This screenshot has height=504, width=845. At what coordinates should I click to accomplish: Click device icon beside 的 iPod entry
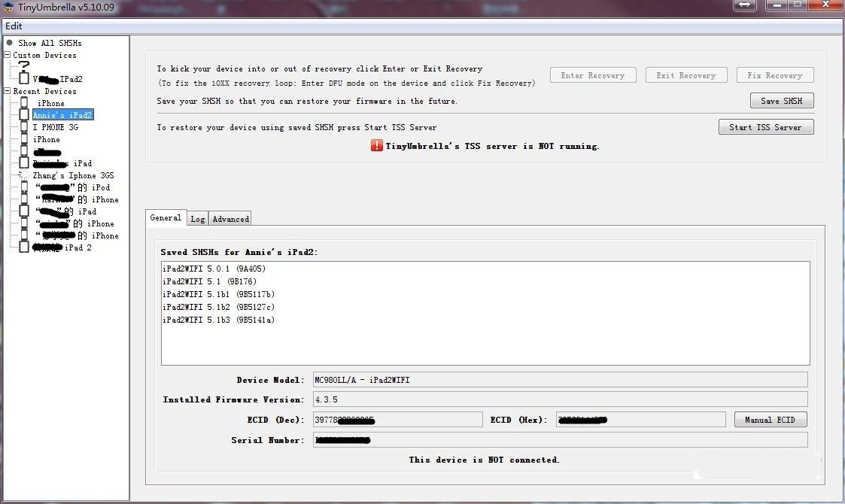click(24, 187)
